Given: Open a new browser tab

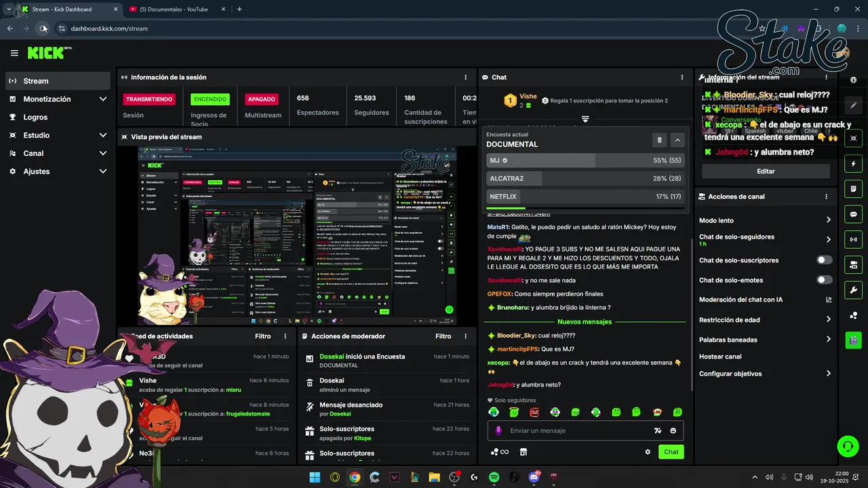Looking at the screenshot, I should 239,9.
